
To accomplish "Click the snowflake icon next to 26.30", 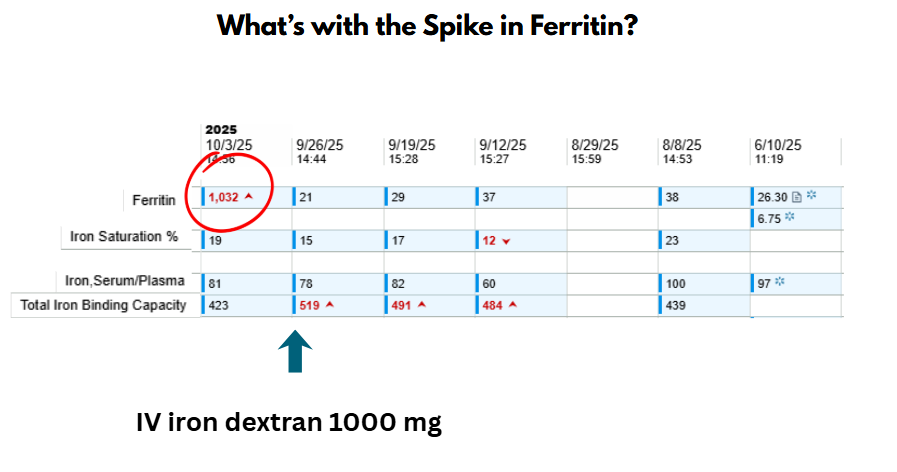I will pyautogui.click(x=813, y=196).
